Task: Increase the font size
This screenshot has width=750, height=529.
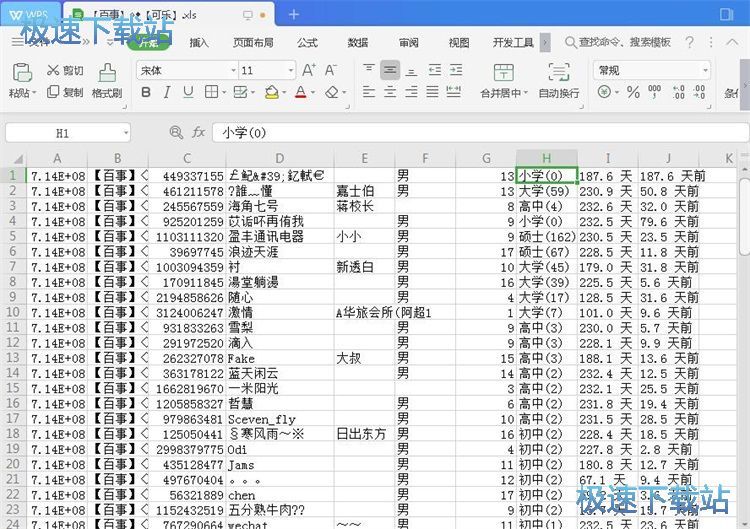Action: (x=309, y=70)
